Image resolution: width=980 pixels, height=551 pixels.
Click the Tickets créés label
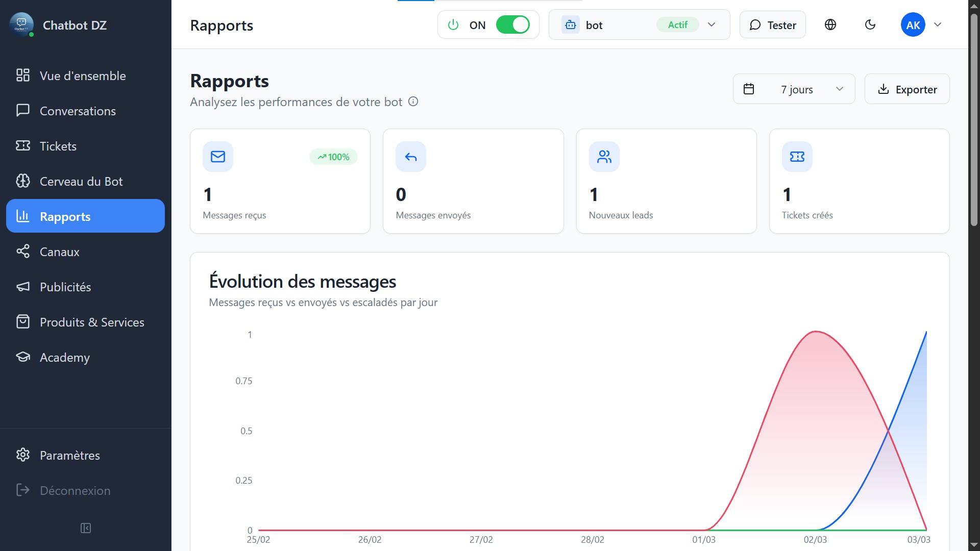pyautogui.click(x=807, y=215)
